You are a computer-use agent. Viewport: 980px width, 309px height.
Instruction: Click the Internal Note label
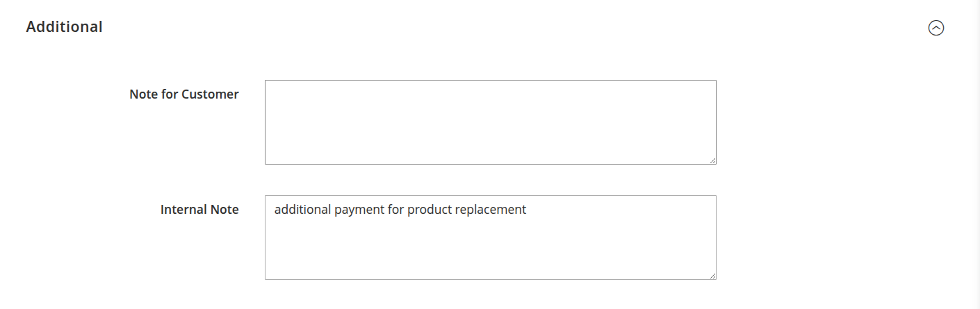pos(199,210)
